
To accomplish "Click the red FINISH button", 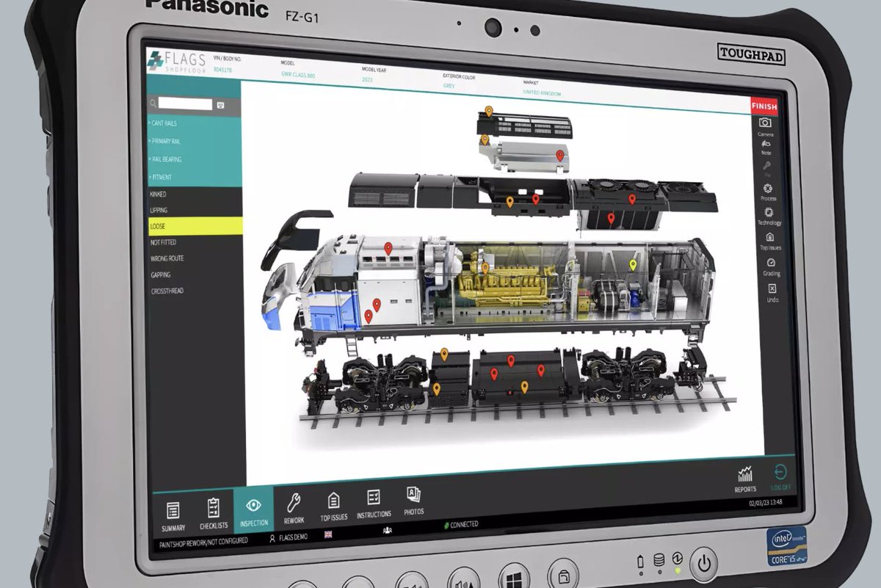I will [x=764, y=106].
